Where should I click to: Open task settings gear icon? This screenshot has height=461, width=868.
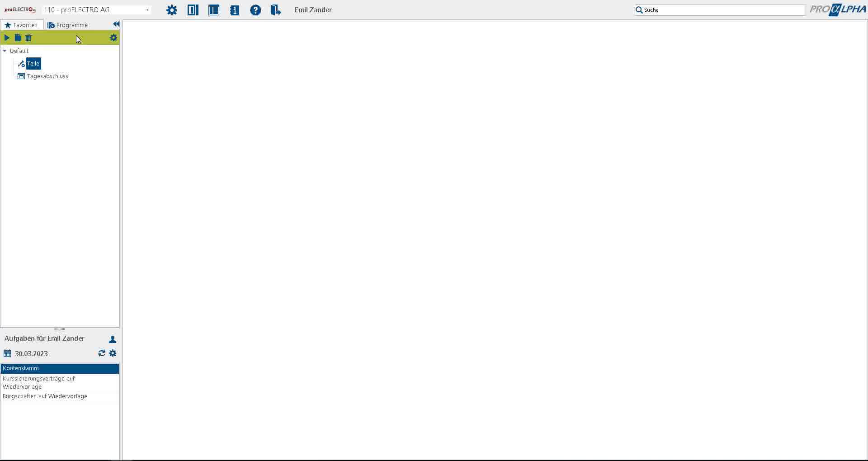pos(113,353)
